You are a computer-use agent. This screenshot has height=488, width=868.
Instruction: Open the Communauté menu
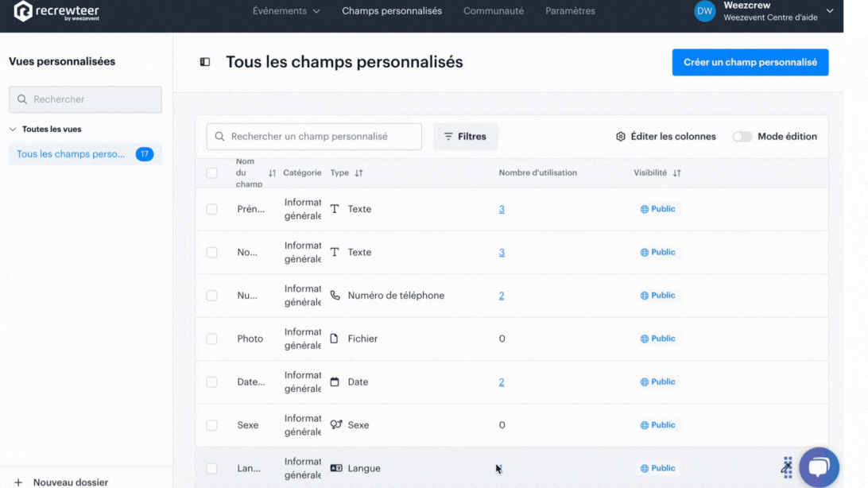(x=494, y=11)
